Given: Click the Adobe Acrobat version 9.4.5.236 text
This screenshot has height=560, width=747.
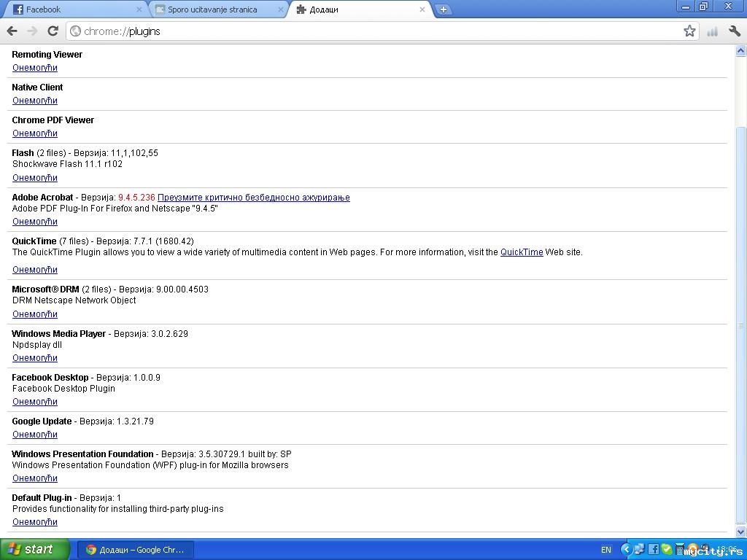Looking at the screenshot, I should [x=136, y=197].
